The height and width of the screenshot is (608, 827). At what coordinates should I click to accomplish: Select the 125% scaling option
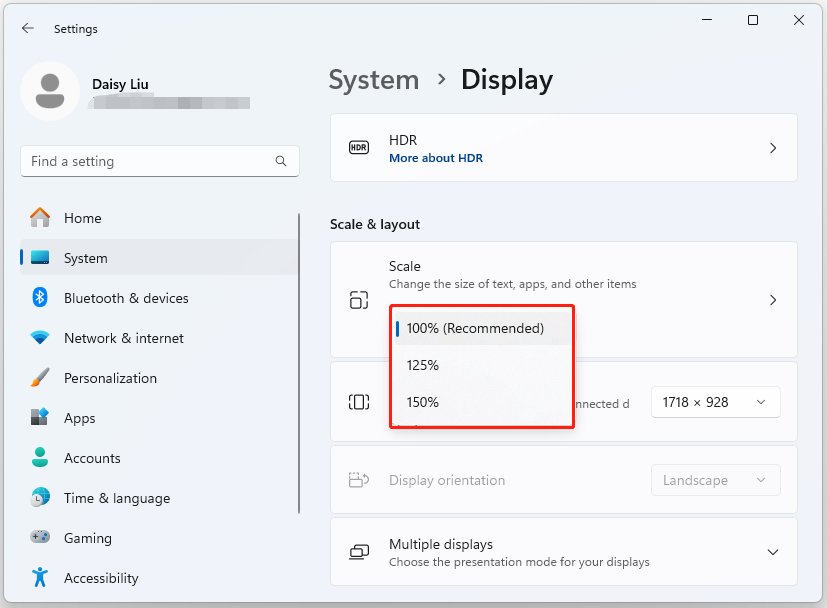tap(422, 365)
